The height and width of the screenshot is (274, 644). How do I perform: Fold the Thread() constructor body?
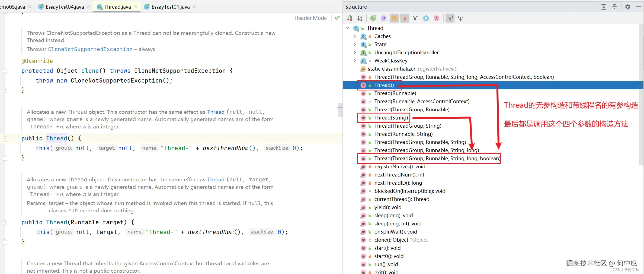tap(5, 139)
